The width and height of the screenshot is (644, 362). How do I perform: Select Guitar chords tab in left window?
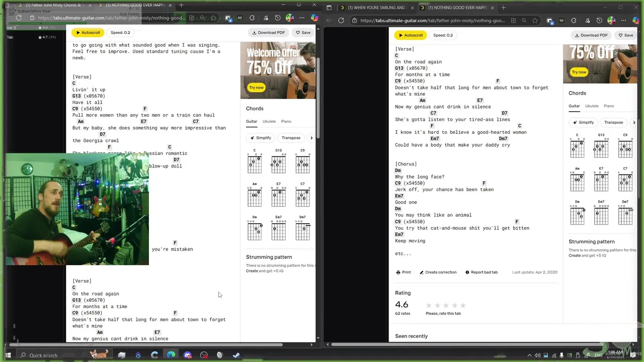point(252,121)
